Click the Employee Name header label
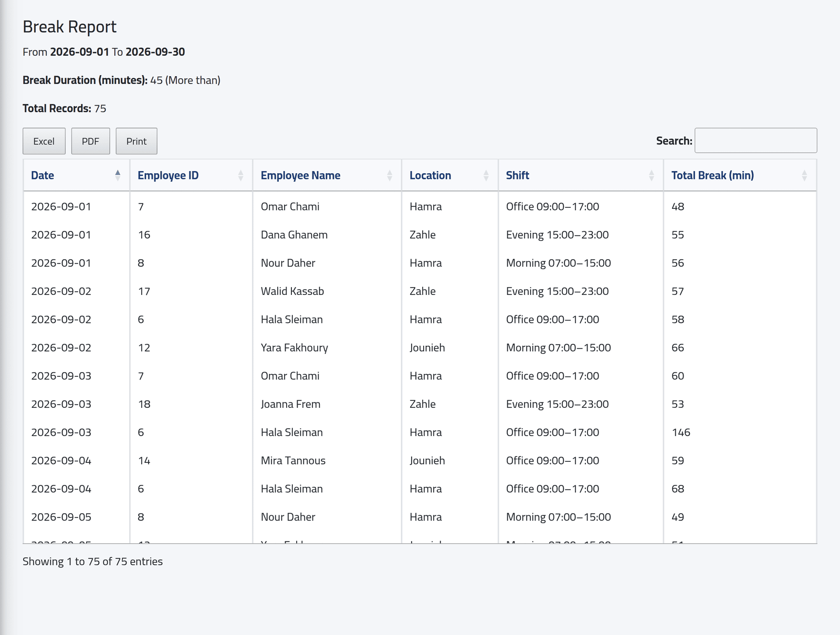 [x=300, y=175]
